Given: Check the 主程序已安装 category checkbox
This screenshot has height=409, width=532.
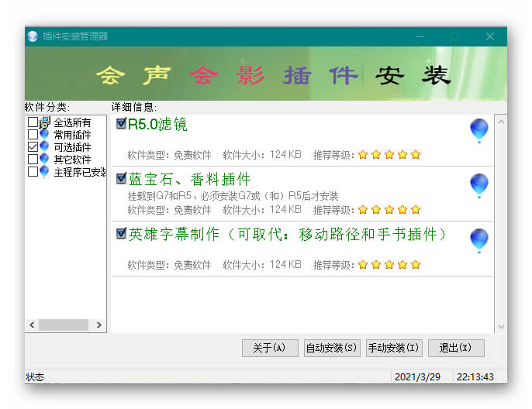Looking at the screenshot, I should click(x=33, y=171).
